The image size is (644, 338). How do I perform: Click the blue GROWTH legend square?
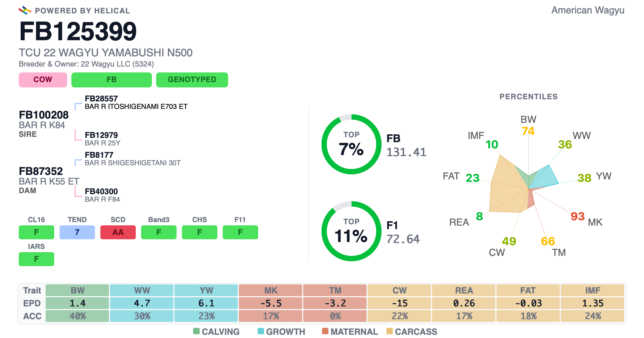point(261,331)
